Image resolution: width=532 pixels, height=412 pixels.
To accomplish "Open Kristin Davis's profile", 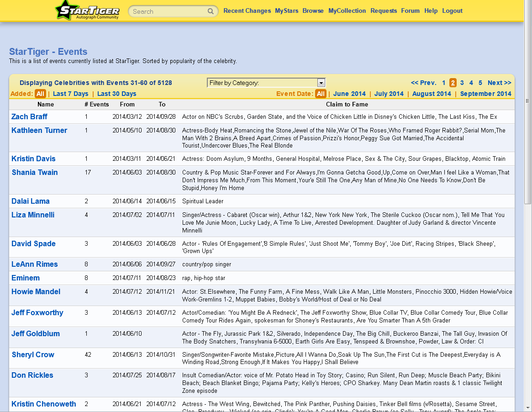I will tap(33, 158).
